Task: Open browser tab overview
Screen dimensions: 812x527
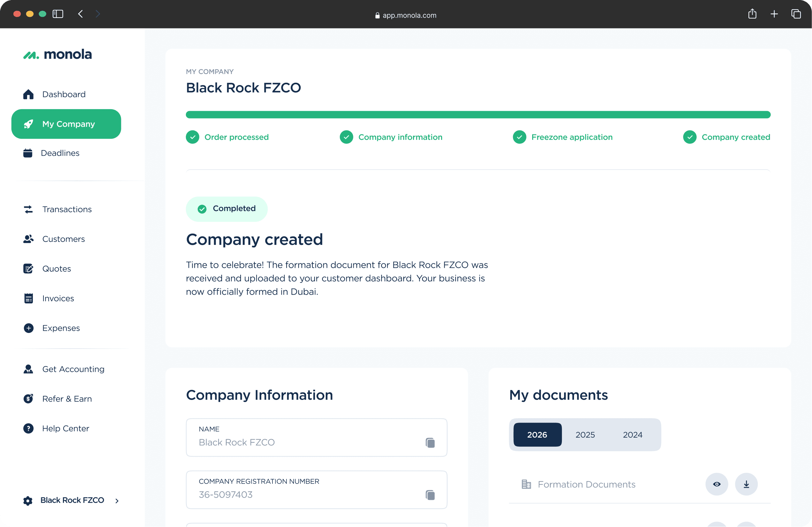Action: (796, 14)
